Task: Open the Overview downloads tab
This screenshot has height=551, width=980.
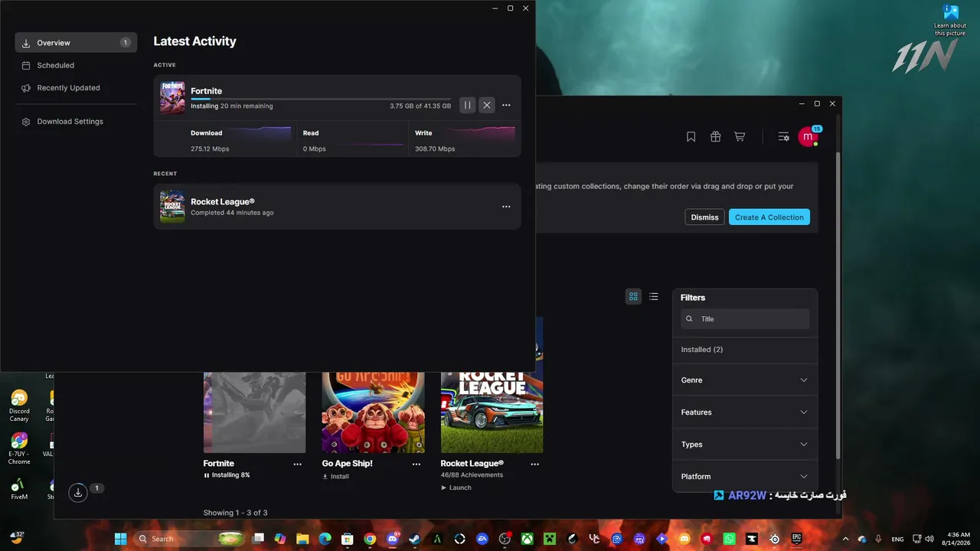Action: (x=76, y=43)
